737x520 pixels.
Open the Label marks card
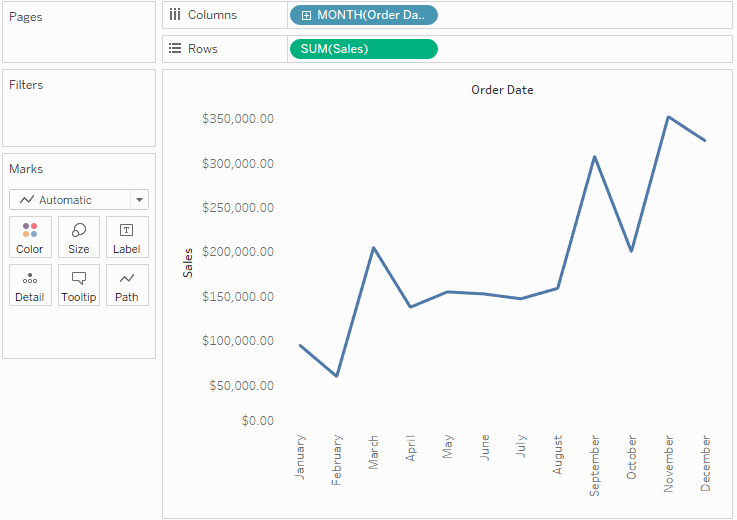click(x=127, y=237)
